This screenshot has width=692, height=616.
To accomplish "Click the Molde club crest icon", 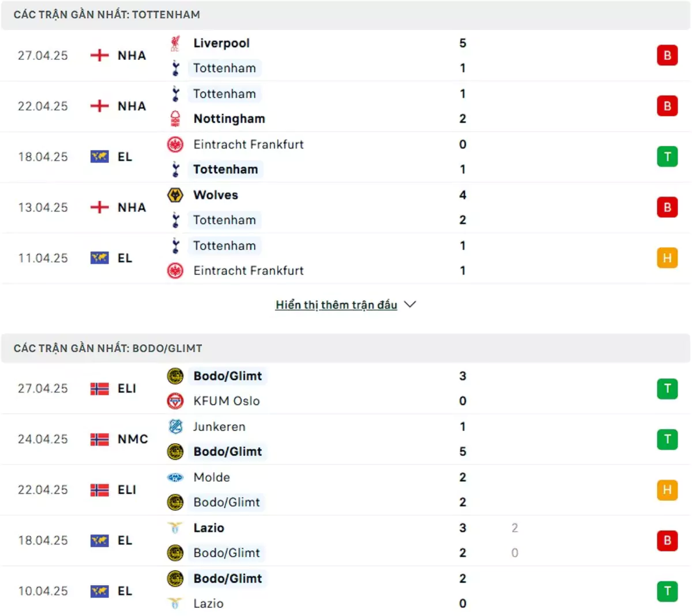I will (x=175, y=477).
